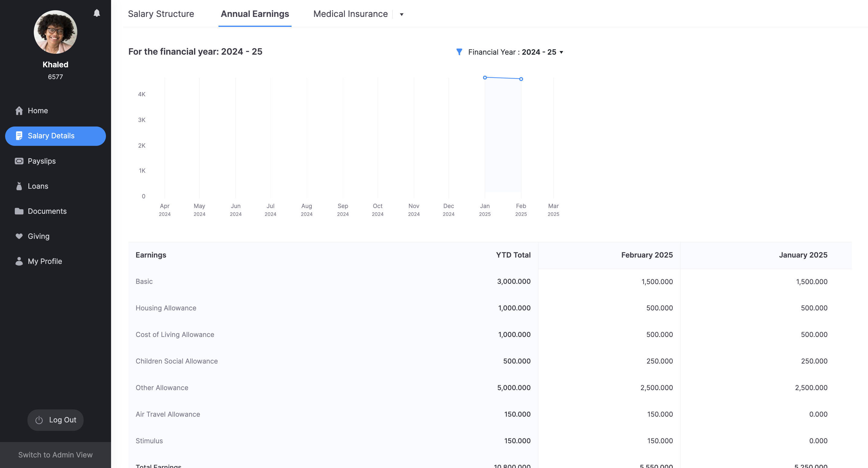
Task: Click the Giving heart icon
Action: [x=19, y=236]
